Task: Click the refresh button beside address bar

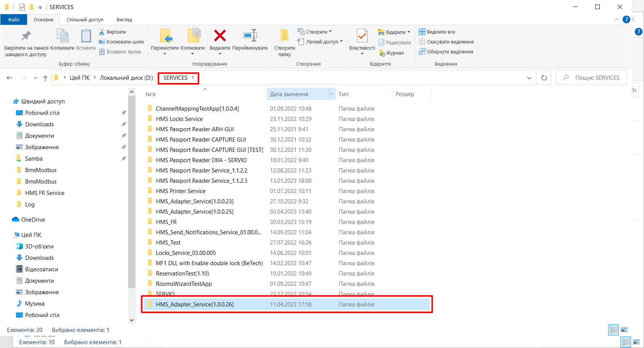Action: coord(544,78)
